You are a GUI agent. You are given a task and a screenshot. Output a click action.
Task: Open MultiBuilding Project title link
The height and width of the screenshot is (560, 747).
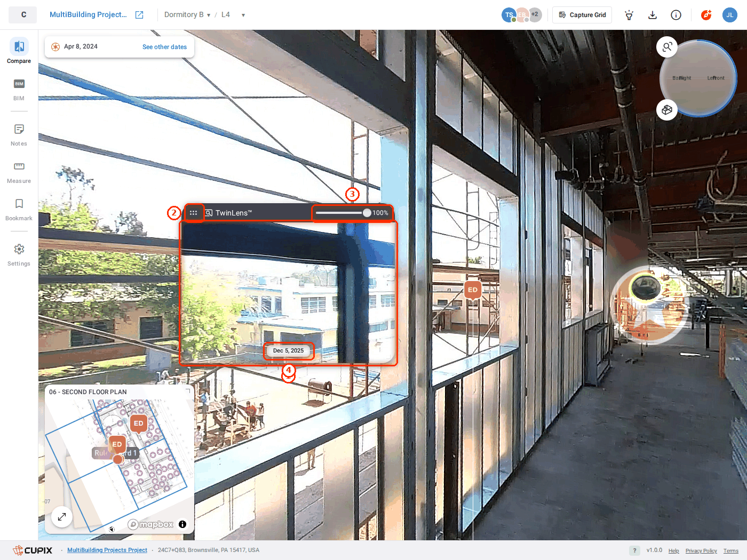(x=88, y=15)
